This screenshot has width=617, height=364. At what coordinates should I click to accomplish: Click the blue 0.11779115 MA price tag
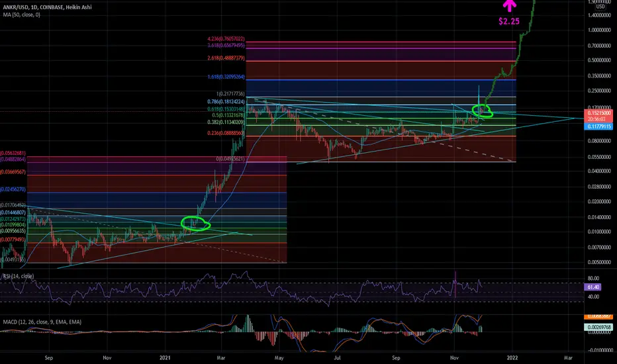point(599,126)
